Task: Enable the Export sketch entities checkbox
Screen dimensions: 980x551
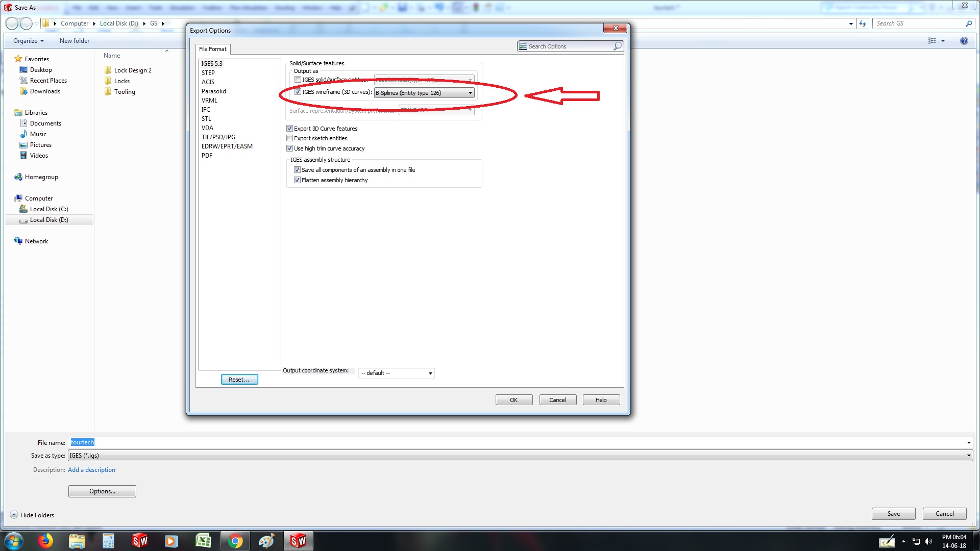Action: pos(290,138)
